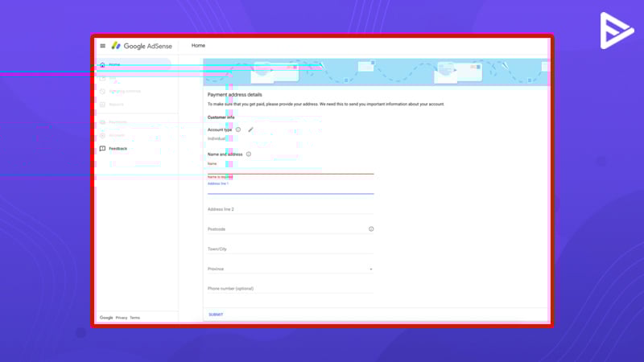Focus the Phone number (optional) field
644x362 pixels.
click(x=291, y=289)
